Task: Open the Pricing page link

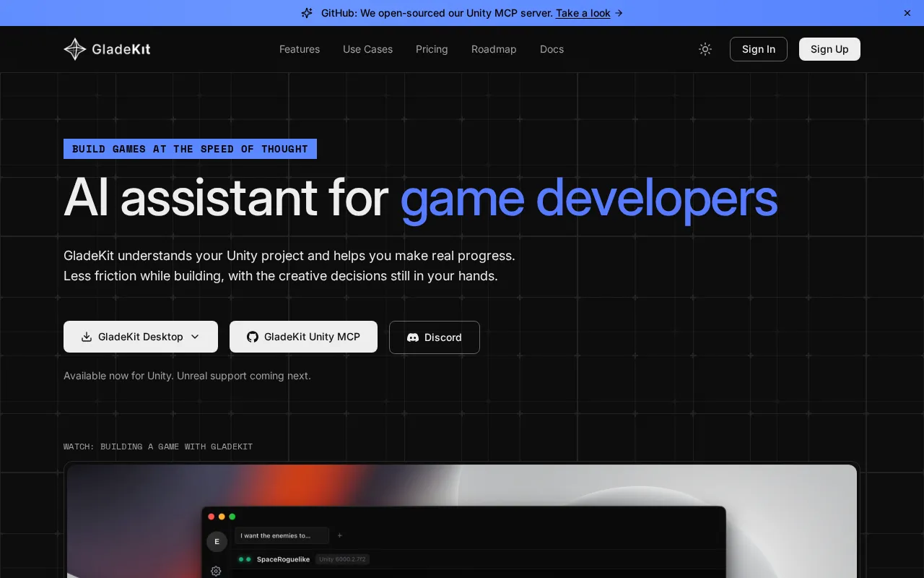Action: pyautogui.click(x=432, y=49)
